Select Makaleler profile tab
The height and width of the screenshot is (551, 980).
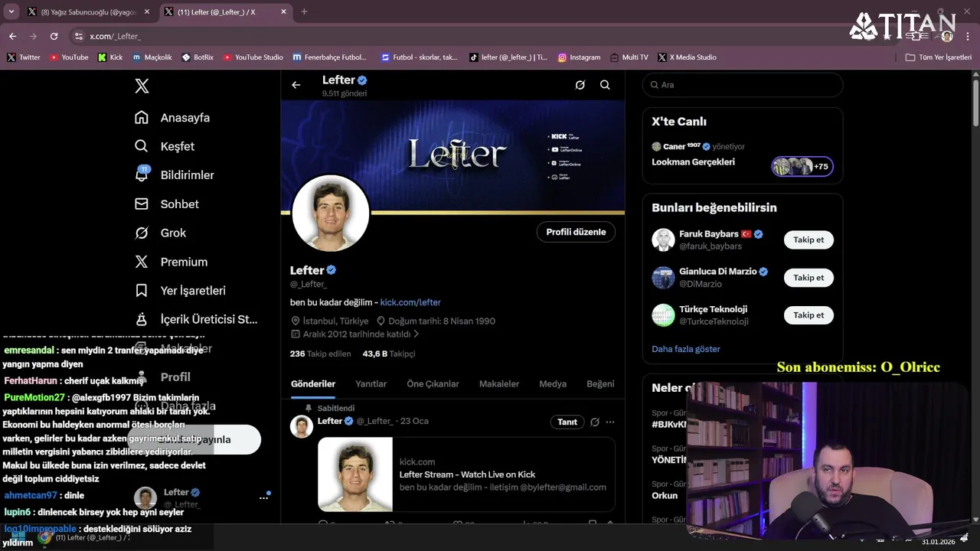[x=499, y=384]
